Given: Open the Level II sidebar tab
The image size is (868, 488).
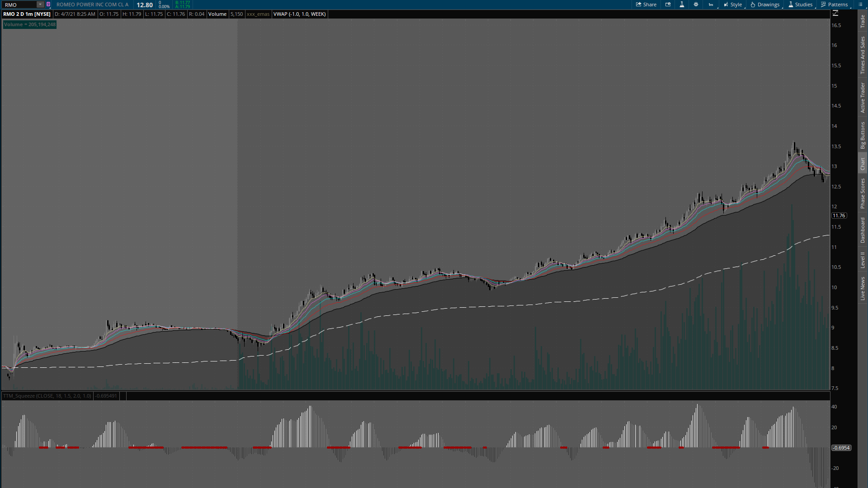Looking at the screenshot, I should coord(863,260).
